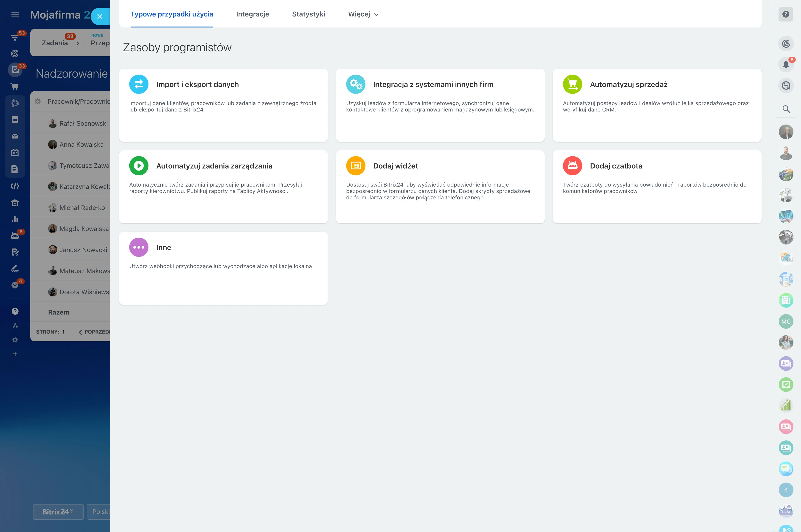Expand the Zadania submenu arrow
This screenshot has width=801, height=532.
pos(78,43)
